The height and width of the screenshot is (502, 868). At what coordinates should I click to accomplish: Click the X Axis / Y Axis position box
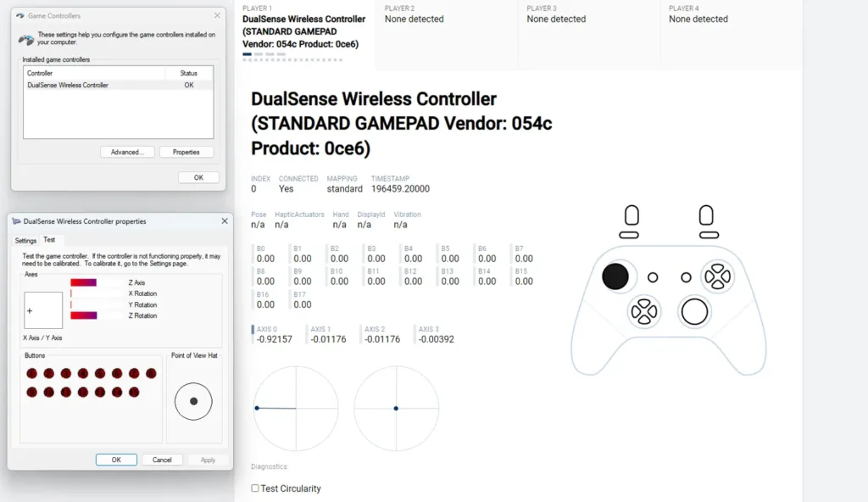point(43,310)
